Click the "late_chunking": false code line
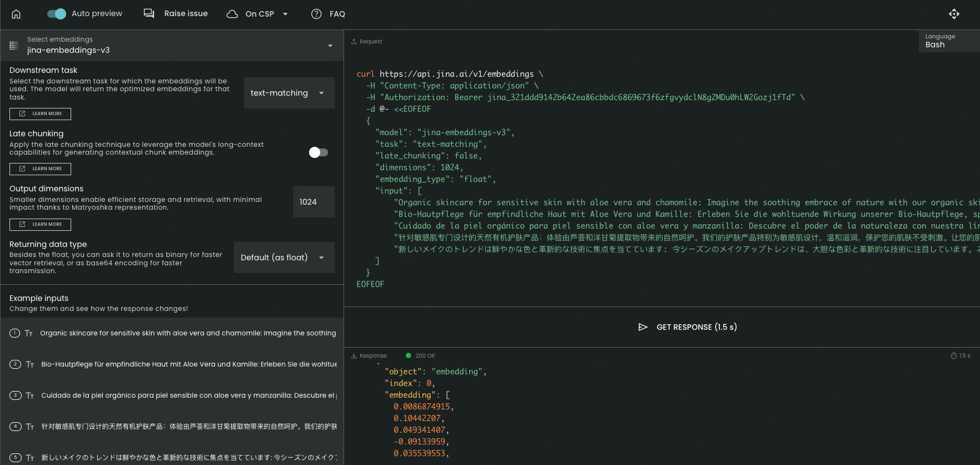The width and height of the screenshot is (980, 465). (x=429, y=156)
